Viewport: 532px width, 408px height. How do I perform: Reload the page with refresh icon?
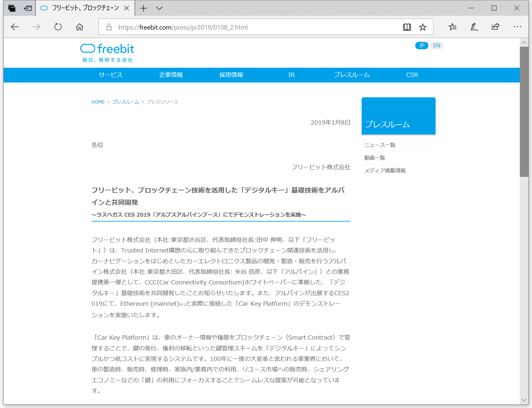pos(58,27)
